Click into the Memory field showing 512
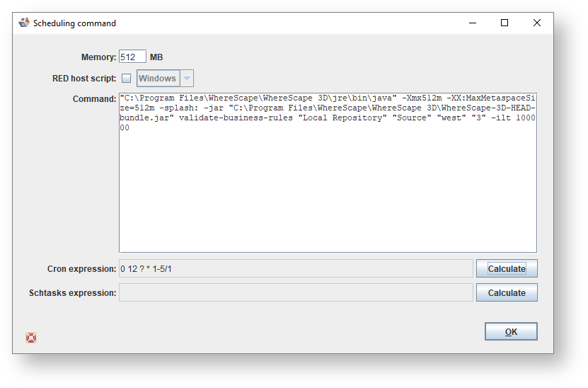The image size is (588, 388). tap(132, 57)
